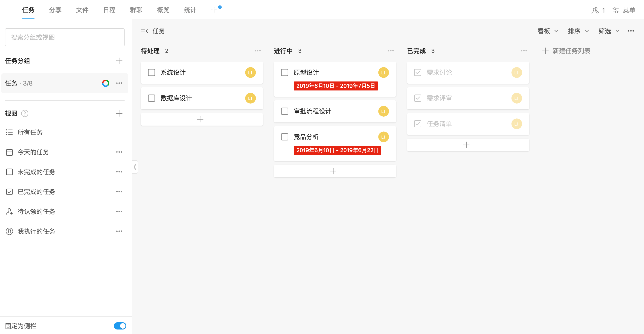
Task: Uncheck the completed 需求讨论 task
Action: (x=418, y=72)
